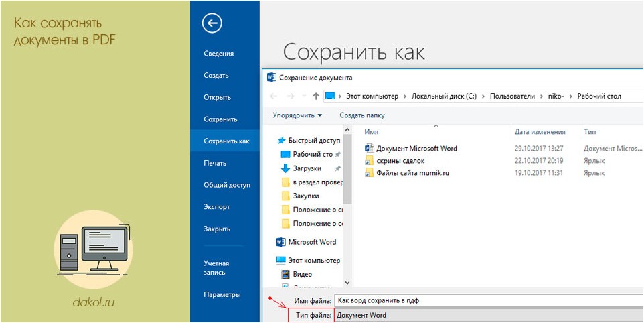Click the в раздел провер folder icon

coord(285,182)
